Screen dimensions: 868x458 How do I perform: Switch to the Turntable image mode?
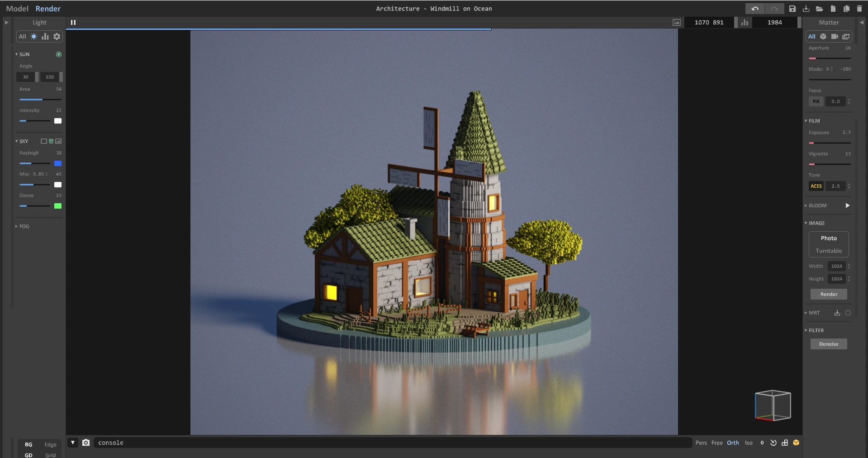828,250
